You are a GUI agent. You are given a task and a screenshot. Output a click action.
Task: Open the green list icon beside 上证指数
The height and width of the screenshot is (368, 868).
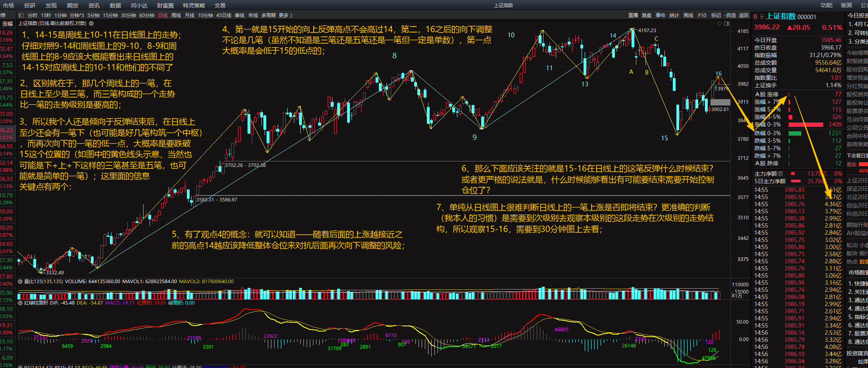[762, 17]
